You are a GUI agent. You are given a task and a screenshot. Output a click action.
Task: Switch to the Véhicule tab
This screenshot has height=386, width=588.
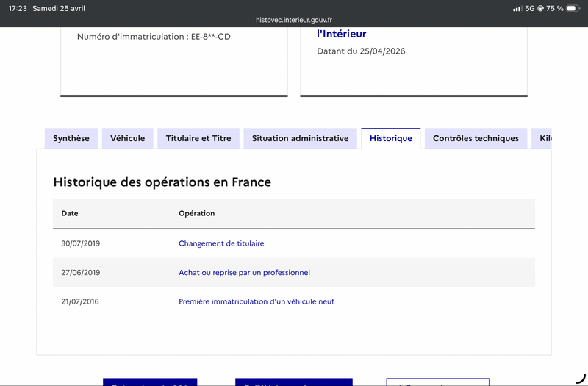[127, 138]
